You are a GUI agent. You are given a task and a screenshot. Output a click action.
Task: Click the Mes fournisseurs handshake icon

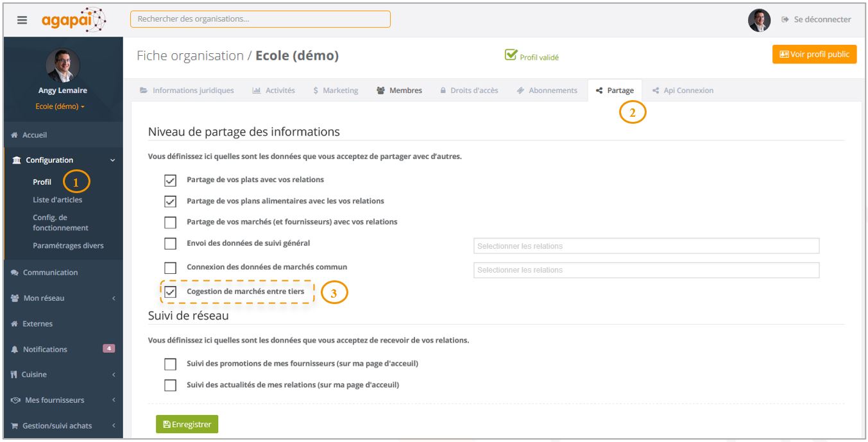tap(16, 400)
